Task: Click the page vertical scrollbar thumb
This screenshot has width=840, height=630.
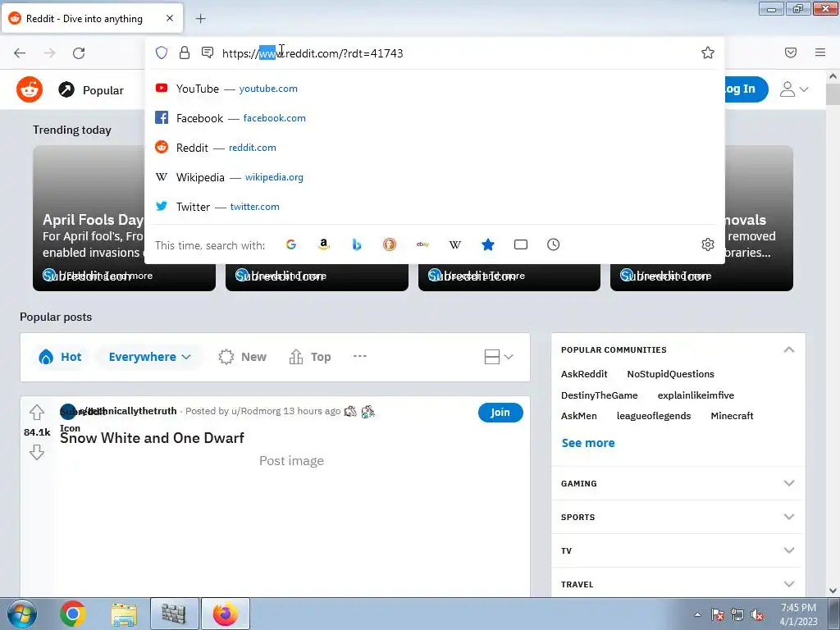Action: 833,95
